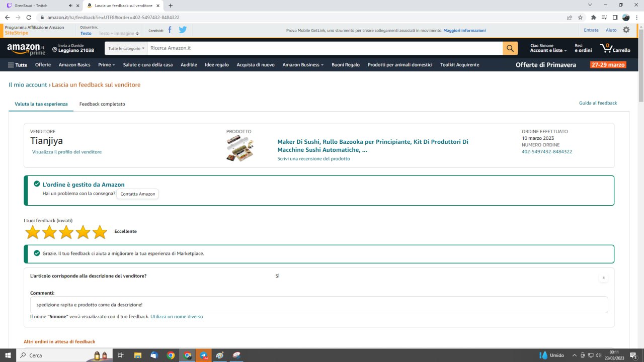The height and width of the screenshot is (362, 644).
Task: Toggle the Chrome side panel icon
Action: (615, 17)
